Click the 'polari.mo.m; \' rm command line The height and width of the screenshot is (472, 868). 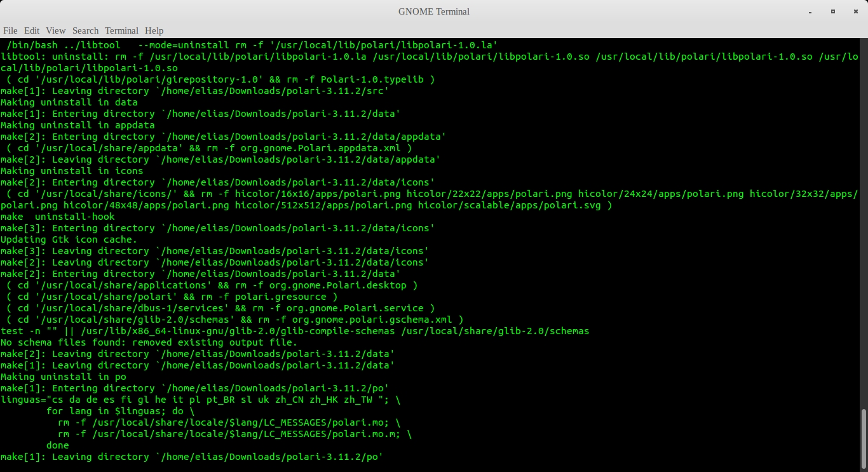coord(234,434)
